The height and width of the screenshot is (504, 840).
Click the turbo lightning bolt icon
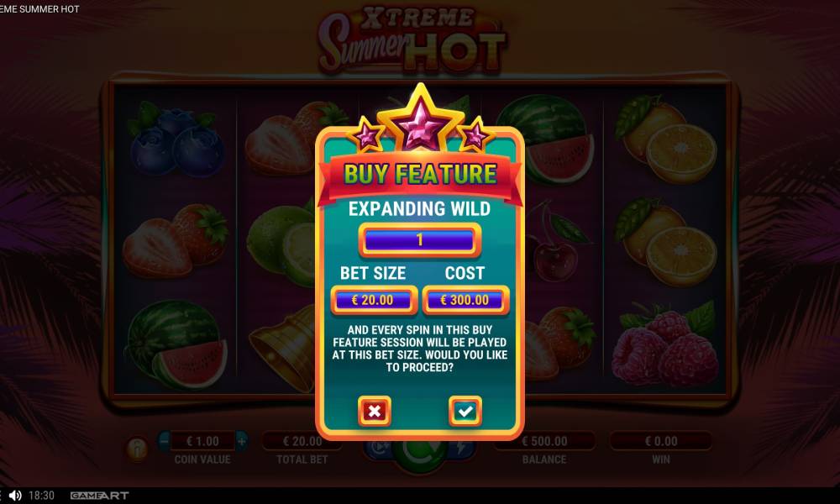(461, 449)
